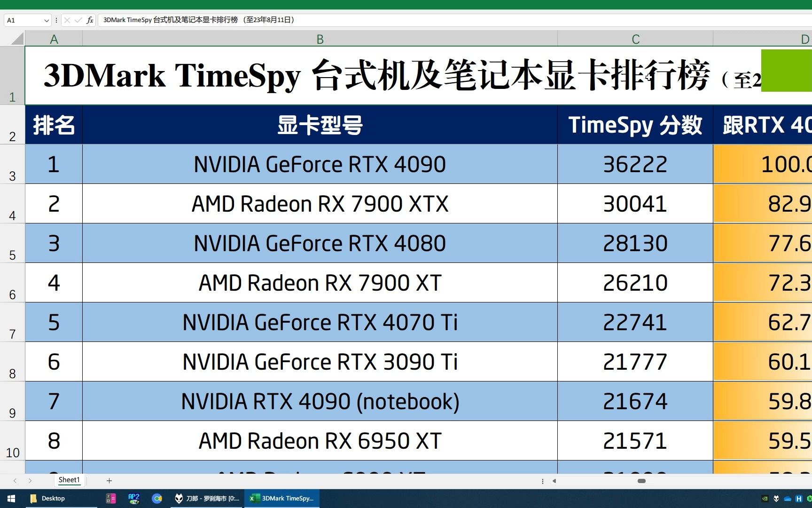Viewport: 812px width, 508px height.
Task: Go to next sheet tab arrow
Action: coord(30,481)
